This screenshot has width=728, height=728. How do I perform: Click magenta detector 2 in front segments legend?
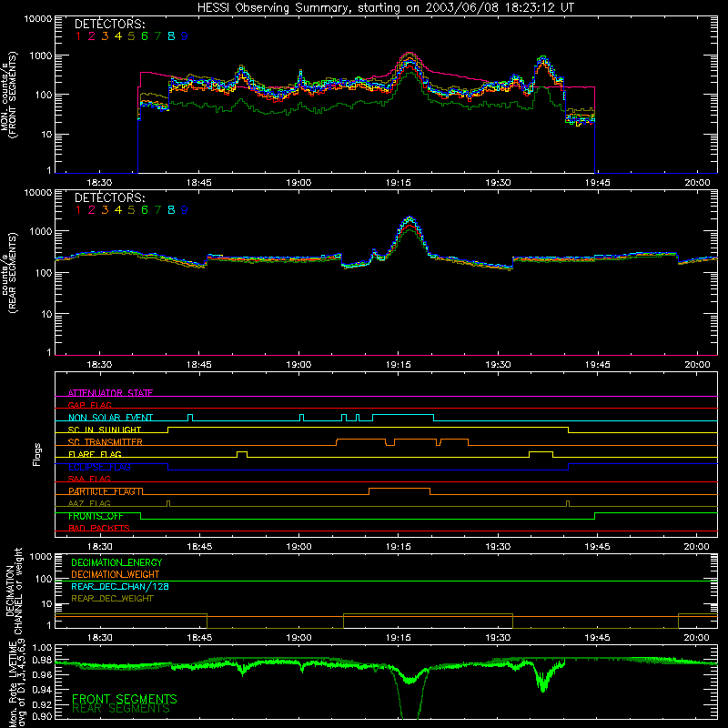coord(92,36)
